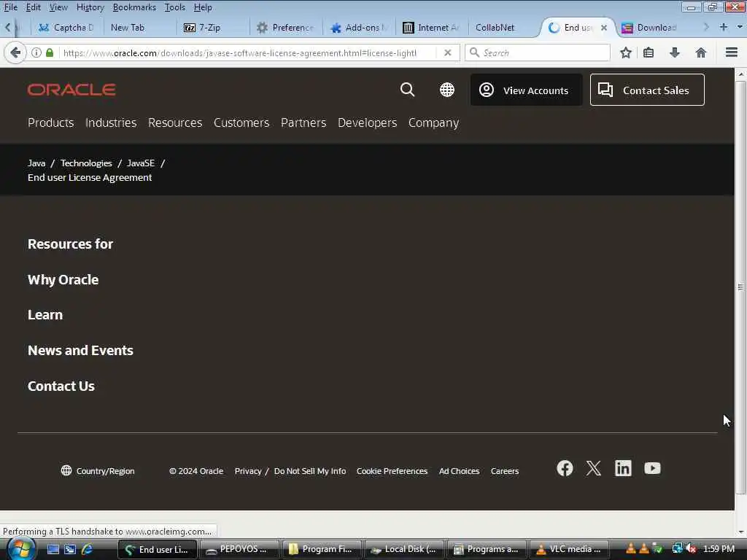Open the site search magnifier icon
The width and height of the screenshot is (747, 560).
click(x=407, y=90)
